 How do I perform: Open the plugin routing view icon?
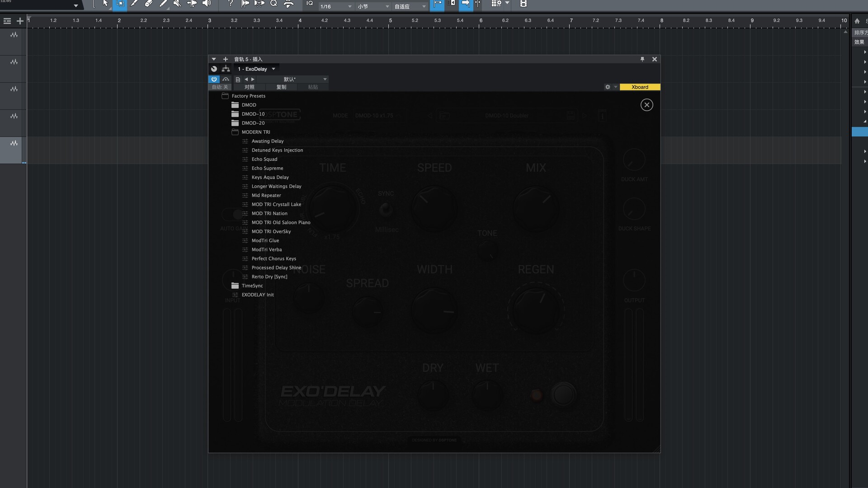(x=226, y=69)
